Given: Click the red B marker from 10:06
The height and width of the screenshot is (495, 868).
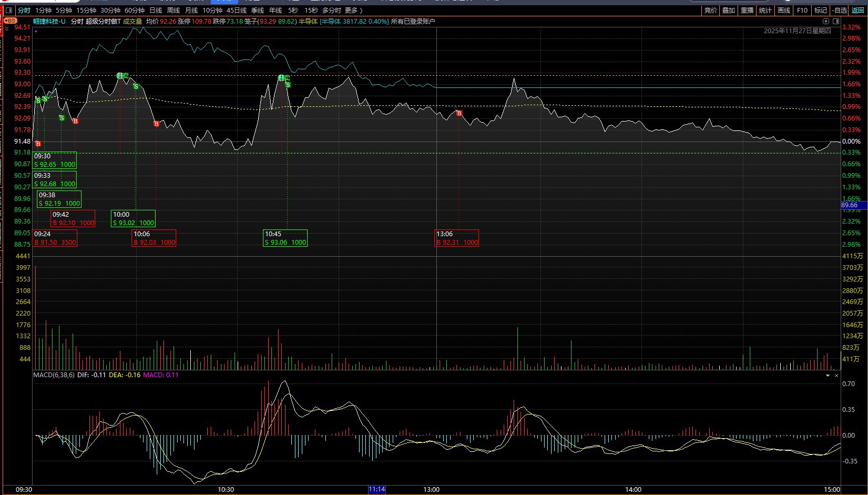Looking at the screenshot, I should pos(156,124).
